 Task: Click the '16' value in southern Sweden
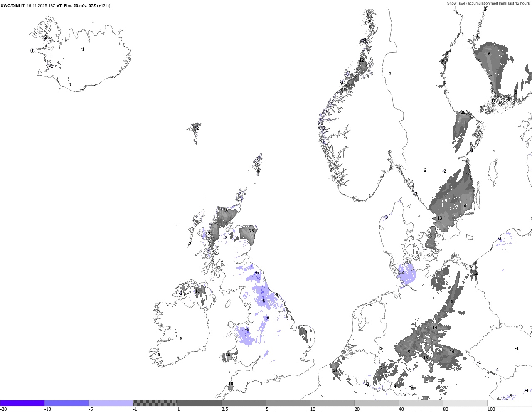point(464,206)
